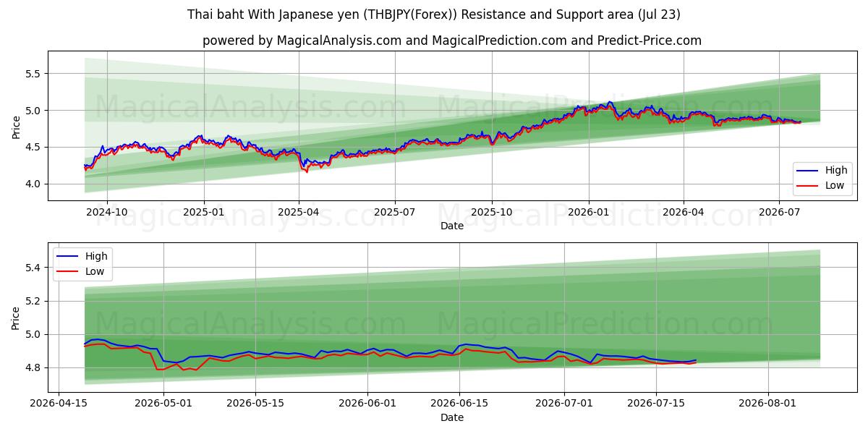The image size is (868, 434).
Task: Click the 2026-07 date tick on the top chart
Action: [779, 213]
